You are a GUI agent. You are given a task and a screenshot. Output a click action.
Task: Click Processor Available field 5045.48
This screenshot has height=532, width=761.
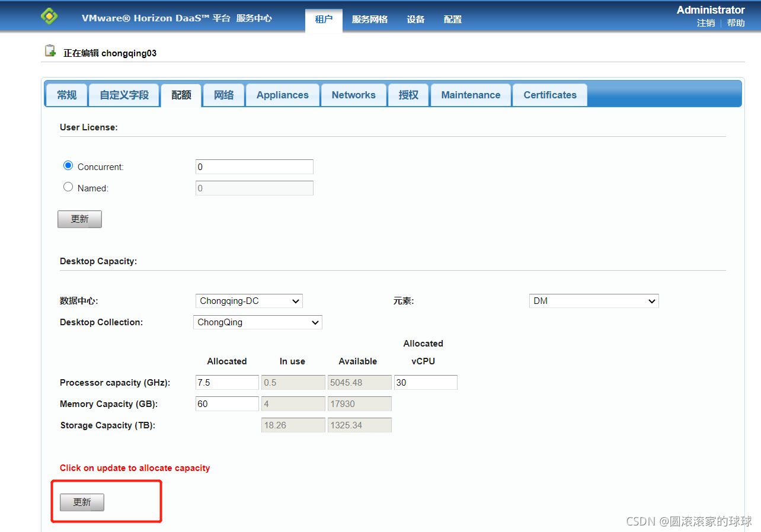360,382
